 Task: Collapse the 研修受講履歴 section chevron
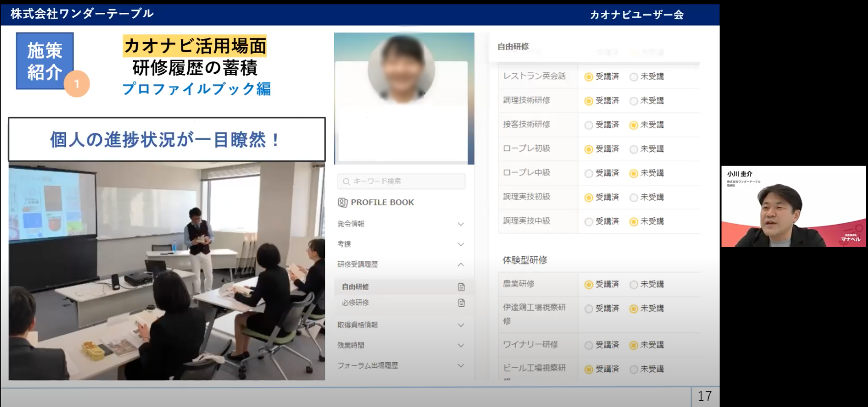point(461,264)
